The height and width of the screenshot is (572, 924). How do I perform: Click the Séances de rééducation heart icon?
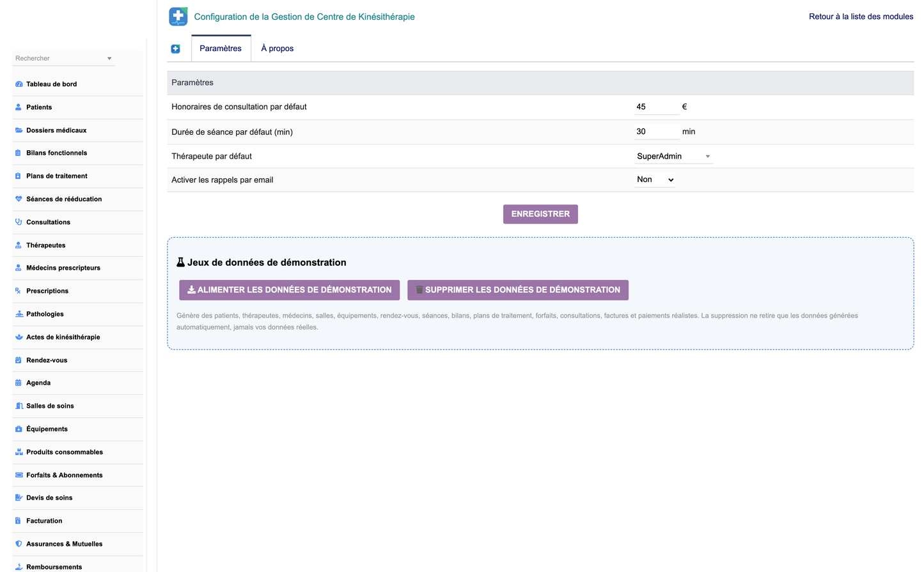pos(19,199)
